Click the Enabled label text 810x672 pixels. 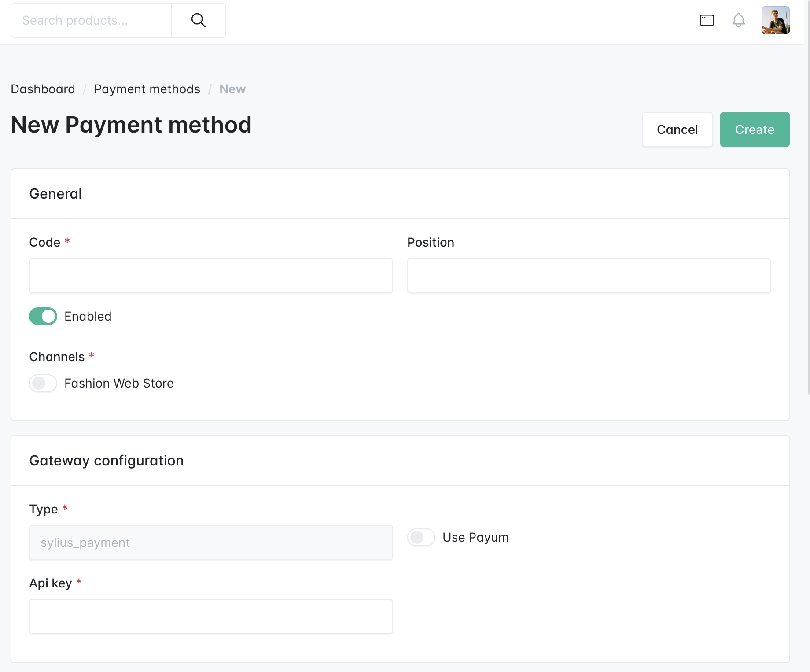(88, 316)
